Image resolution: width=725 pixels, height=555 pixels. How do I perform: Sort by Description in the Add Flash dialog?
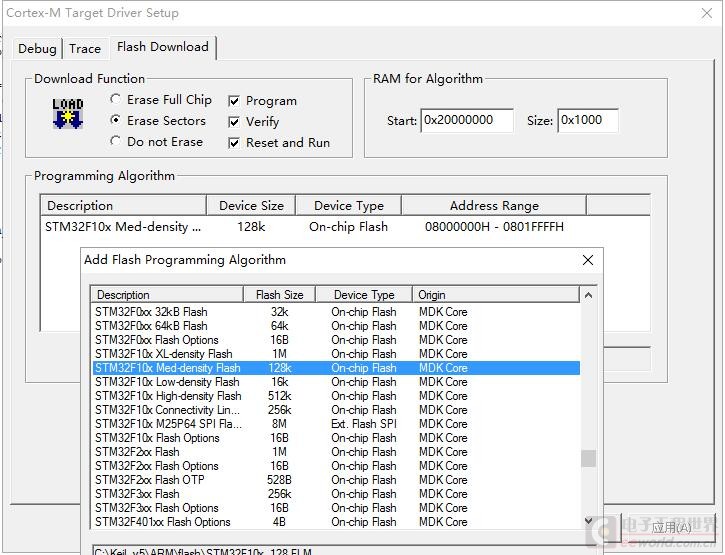tap(167, 295)
